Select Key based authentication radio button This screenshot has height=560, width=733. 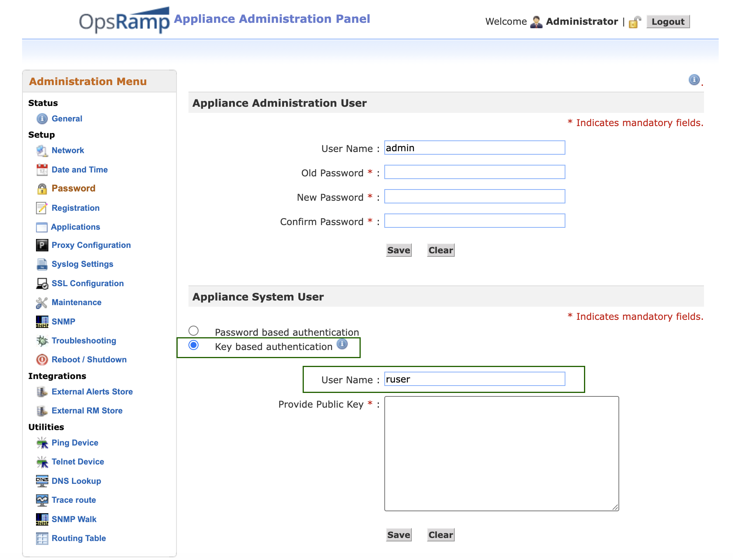pos(194,345)
